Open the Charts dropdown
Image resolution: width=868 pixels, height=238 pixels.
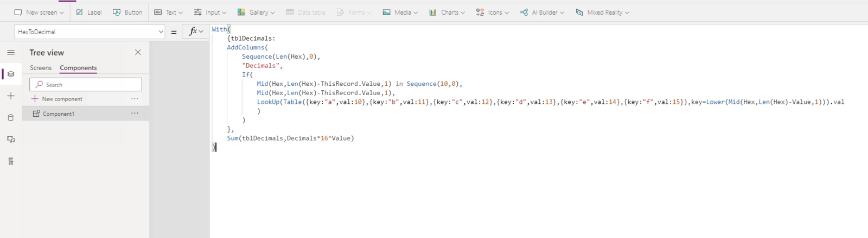pos(447,12)
